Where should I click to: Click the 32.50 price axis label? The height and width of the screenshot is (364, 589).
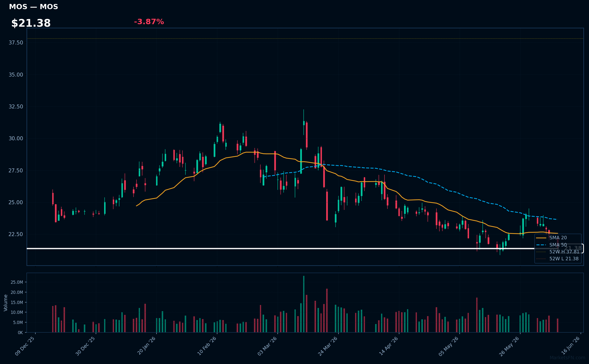(x=16, y=106)
